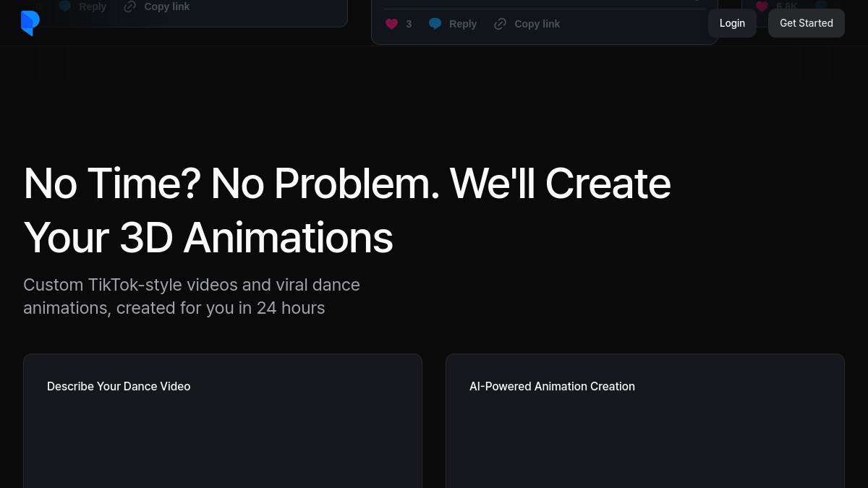Click Copy link text in left card

click(x=166, y=7)
